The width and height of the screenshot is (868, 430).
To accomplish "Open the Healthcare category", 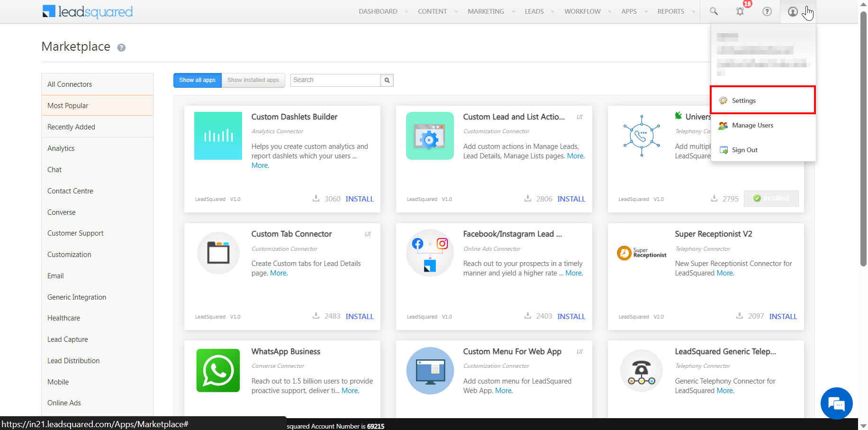I will click(x=97, y=318).
